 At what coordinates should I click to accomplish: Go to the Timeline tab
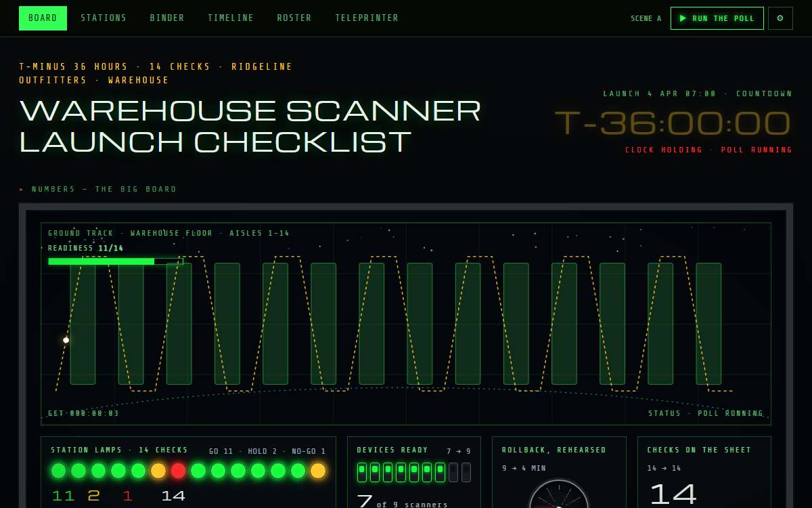pos(231,18)
